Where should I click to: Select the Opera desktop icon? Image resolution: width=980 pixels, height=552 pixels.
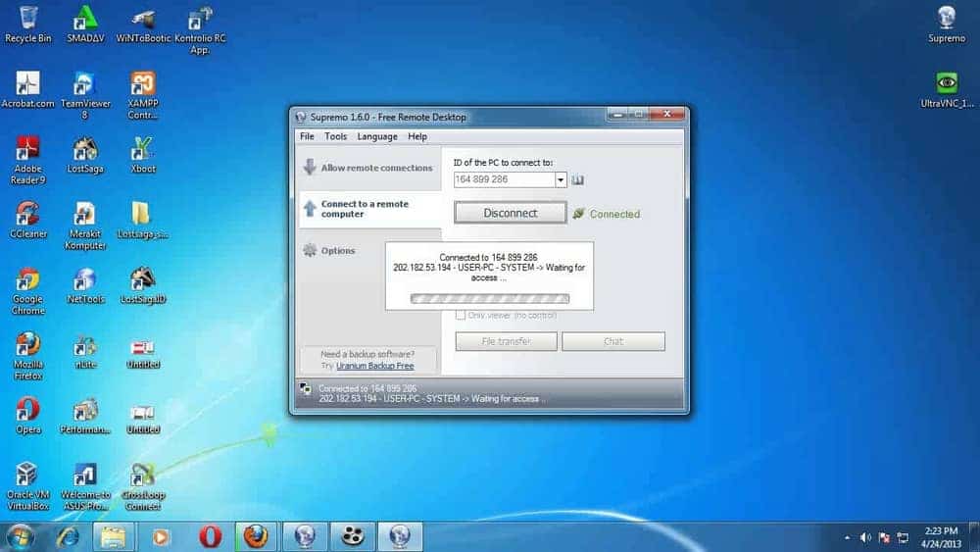pos(28,416)
